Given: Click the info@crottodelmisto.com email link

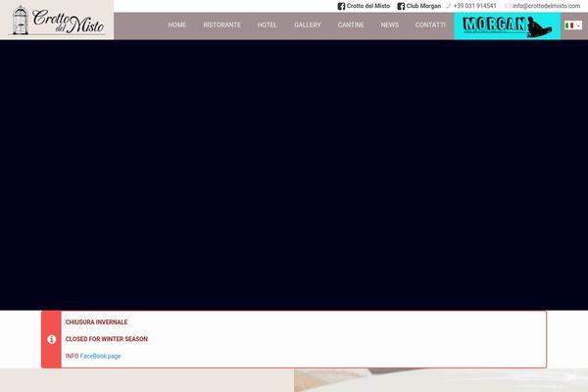Looking at the screenshot, I should point(547,6).
